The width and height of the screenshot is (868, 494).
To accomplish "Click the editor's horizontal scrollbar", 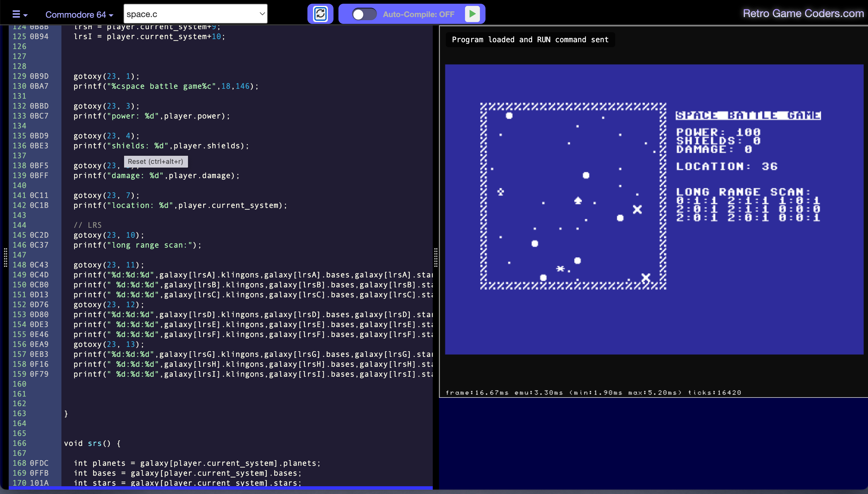I will (221, 487).
